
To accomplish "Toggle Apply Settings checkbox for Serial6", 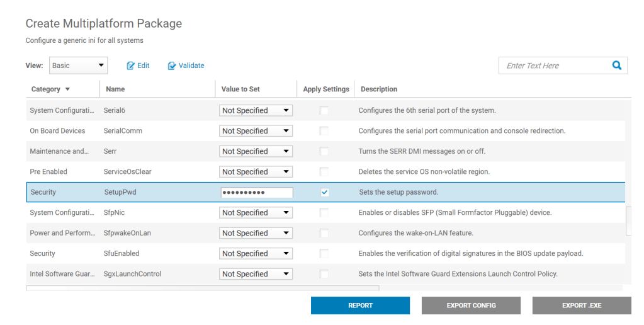I will [x=324, y=110].
